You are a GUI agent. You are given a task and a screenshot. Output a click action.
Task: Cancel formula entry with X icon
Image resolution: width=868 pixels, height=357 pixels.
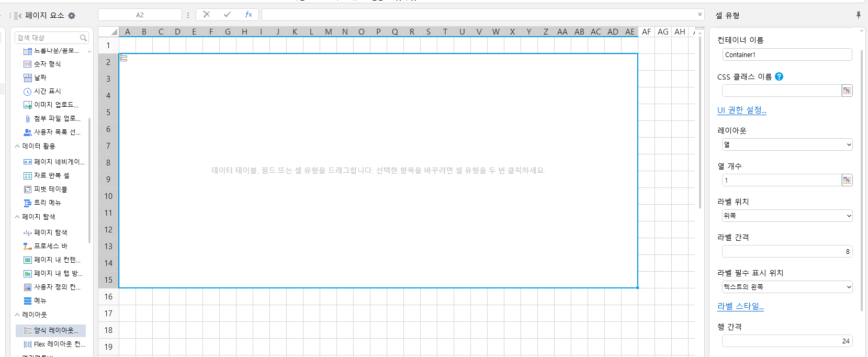click(x=207, y=15)
